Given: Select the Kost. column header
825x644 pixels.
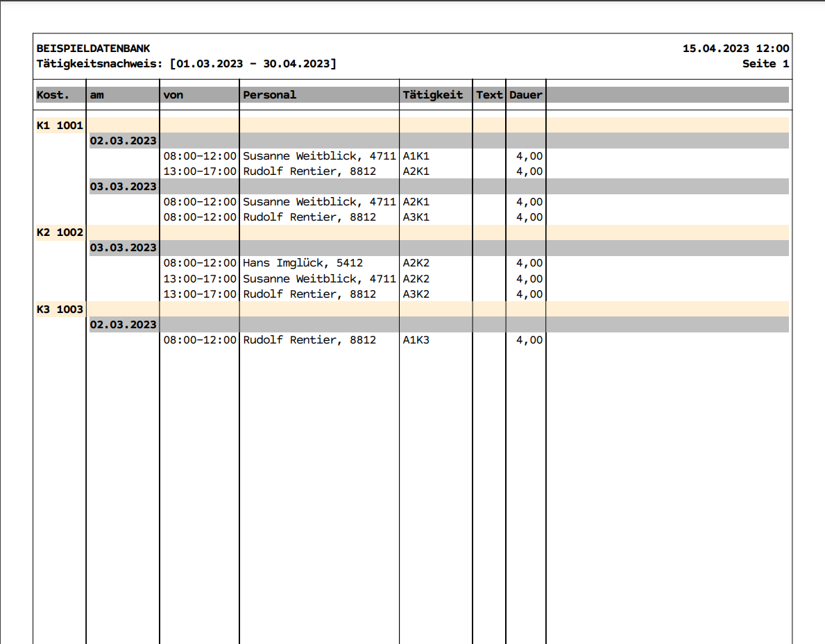Looking at the screenshot, I should pos(53,95).
